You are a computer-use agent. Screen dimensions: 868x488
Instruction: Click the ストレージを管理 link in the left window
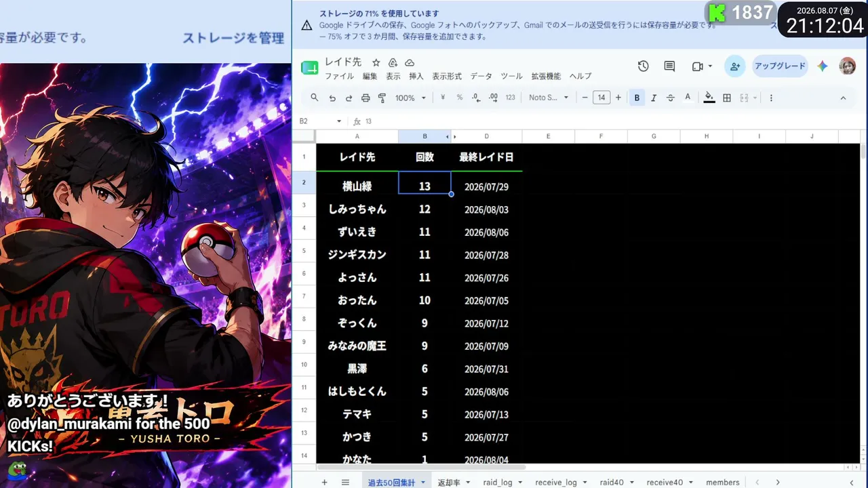coord(233,38)
